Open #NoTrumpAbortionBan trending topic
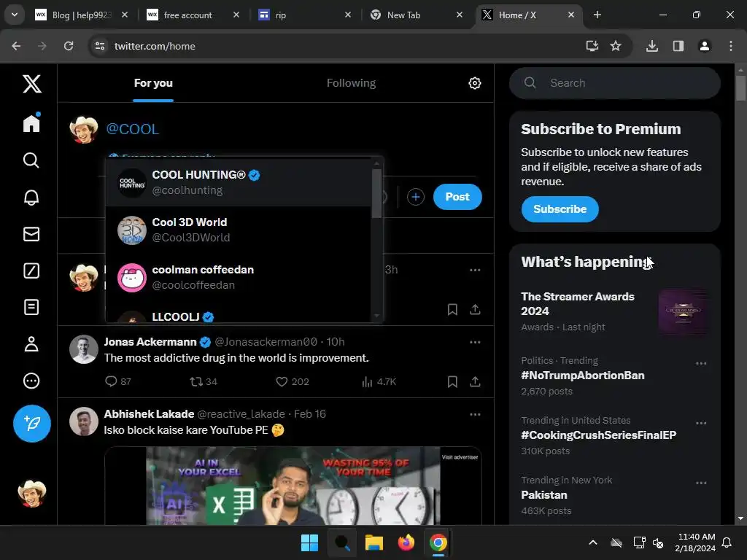The image size is (747, 560). [583, 376]
